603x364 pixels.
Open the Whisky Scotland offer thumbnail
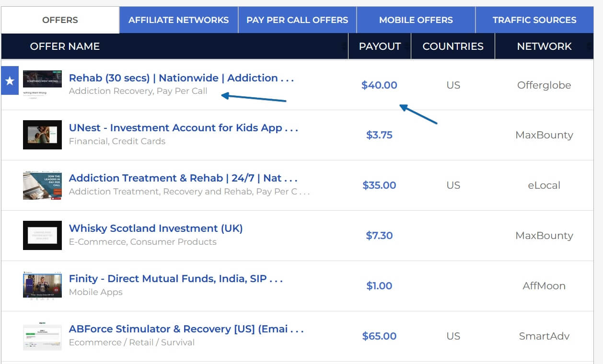coord(42,235)
